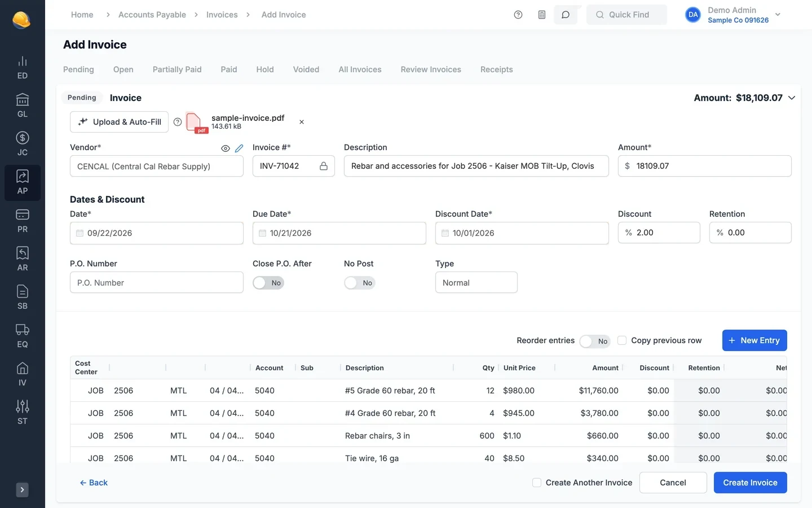Add a line with New Entry button
Viewport: 812px width, 508px height.
click(754, 340)
